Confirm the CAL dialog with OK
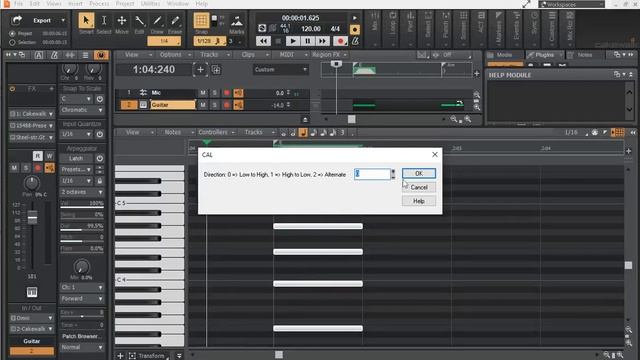 click(418, 173)
